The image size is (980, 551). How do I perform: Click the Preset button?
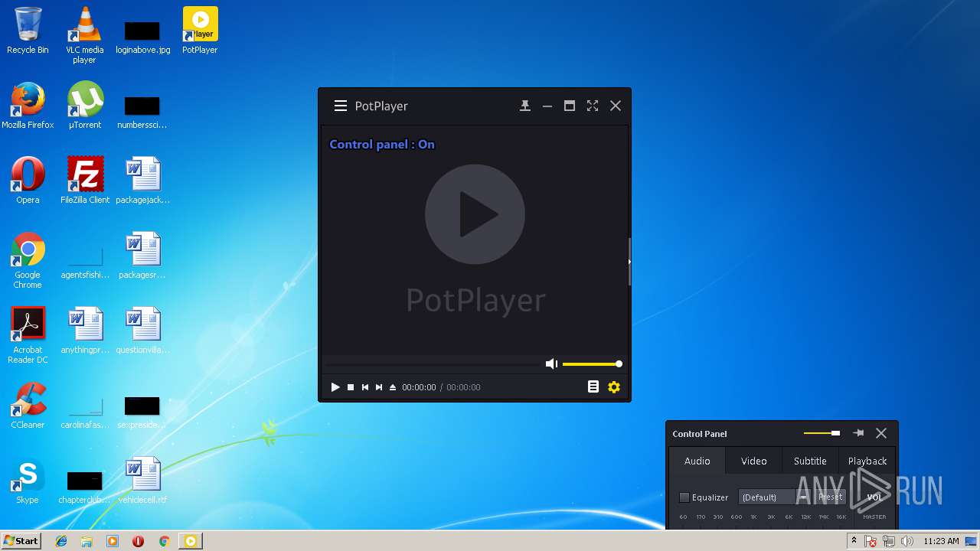tap(830, 497)
